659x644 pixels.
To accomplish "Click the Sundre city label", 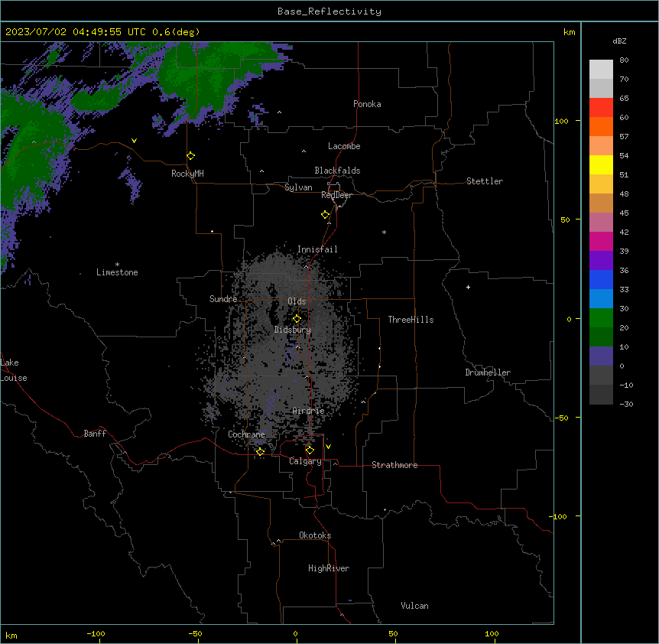I will click(x=223, y=299).
